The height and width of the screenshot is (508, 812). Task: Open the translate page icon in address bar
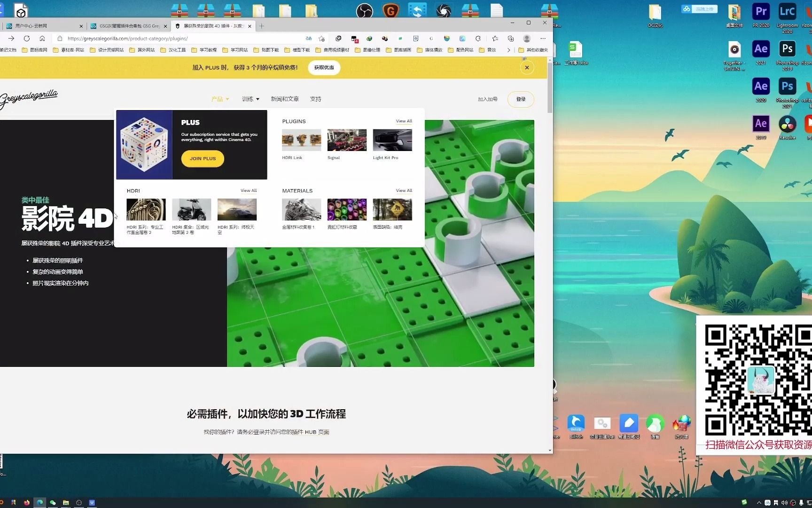[x=309, y=39]
